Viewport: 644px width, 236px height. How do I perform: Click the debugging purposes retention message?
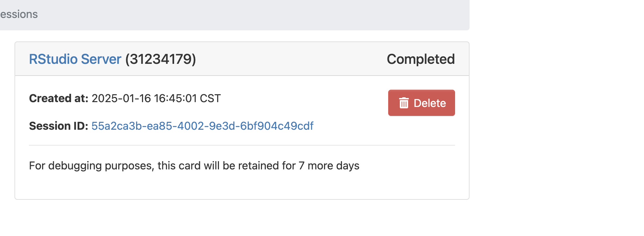tap(194, 166)
